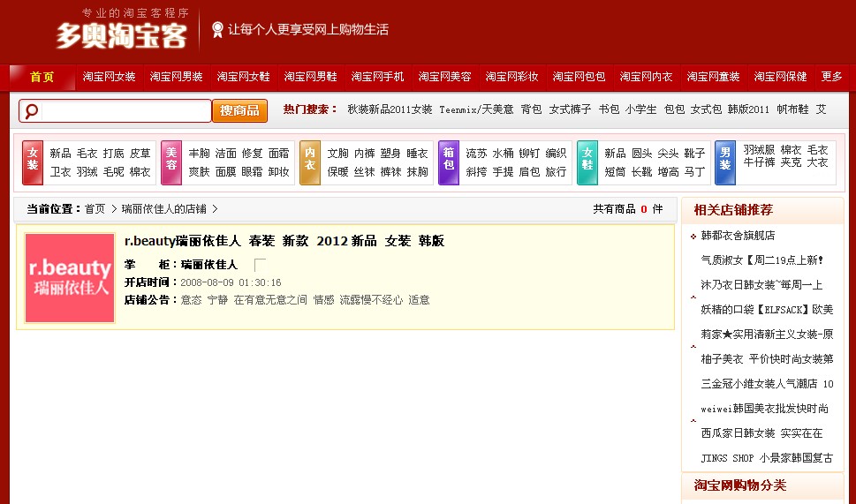Click hot search 秋装新品2011女装

[390, 109]
